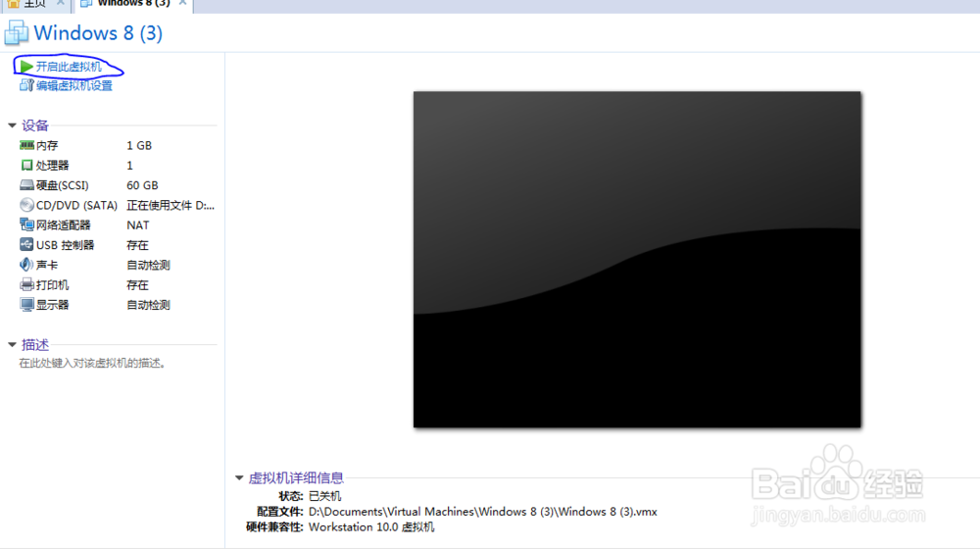980x549 pixels.
Task: Click the Workstation 10.0 虚拟机 compatibility value
Action: 371,527
